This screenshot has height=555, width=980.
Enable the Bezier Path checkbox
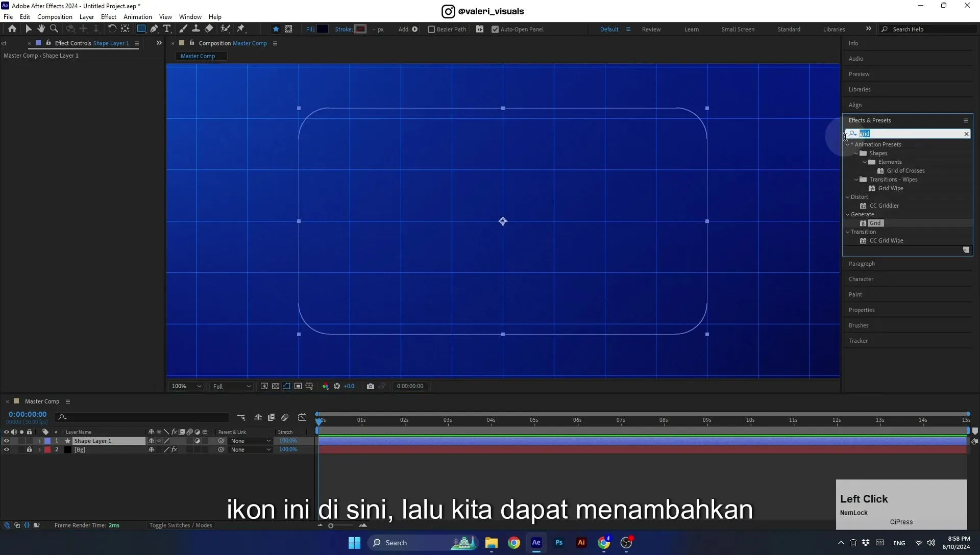[x=431, y=29]
